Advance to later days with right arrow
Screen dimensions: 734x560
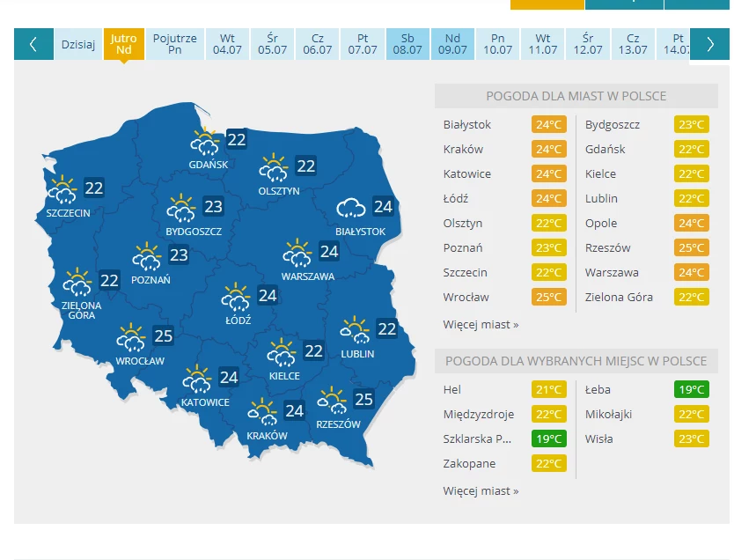[709, 44]
